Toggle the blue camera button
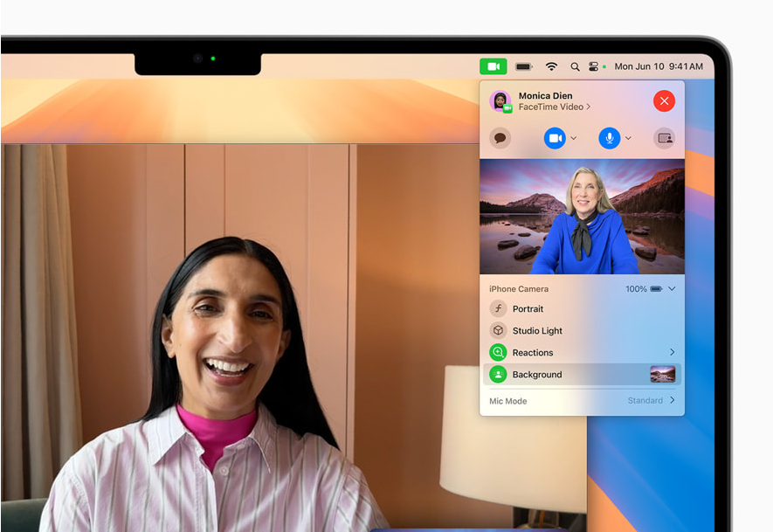The width and height of the screenshot is (773, 532). tap(555, 139)
